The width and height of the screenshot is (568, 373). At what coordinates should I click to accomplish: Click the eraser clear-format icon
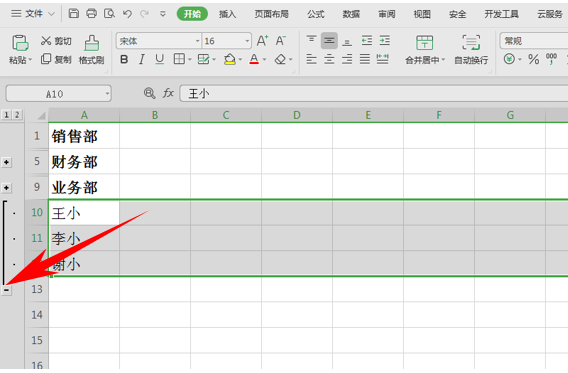tap(280, 59)
